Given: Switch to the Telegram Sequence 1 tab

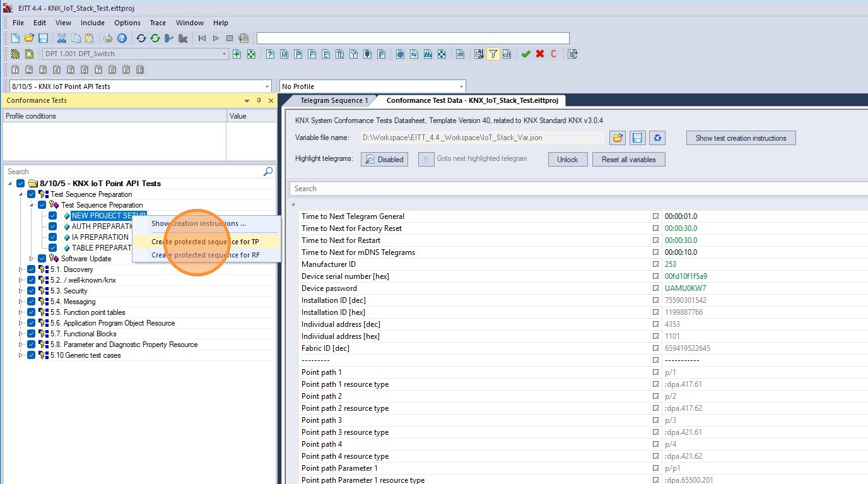Looking at the screenshot, I should click(x=334, y=100).
